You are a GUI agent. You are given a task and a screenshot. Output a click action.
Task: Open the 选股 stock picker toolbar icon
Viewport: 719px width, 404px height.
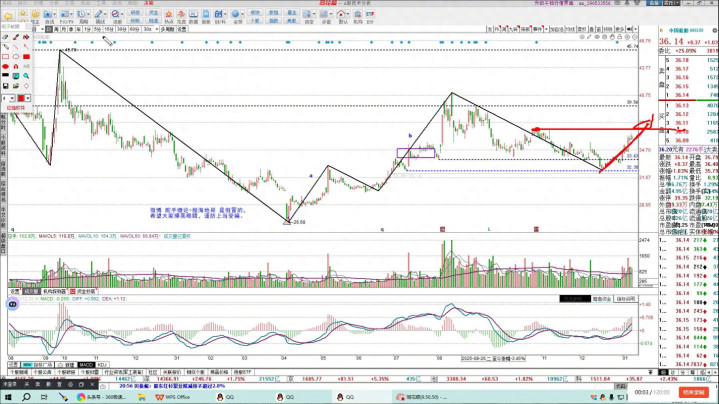115,16
